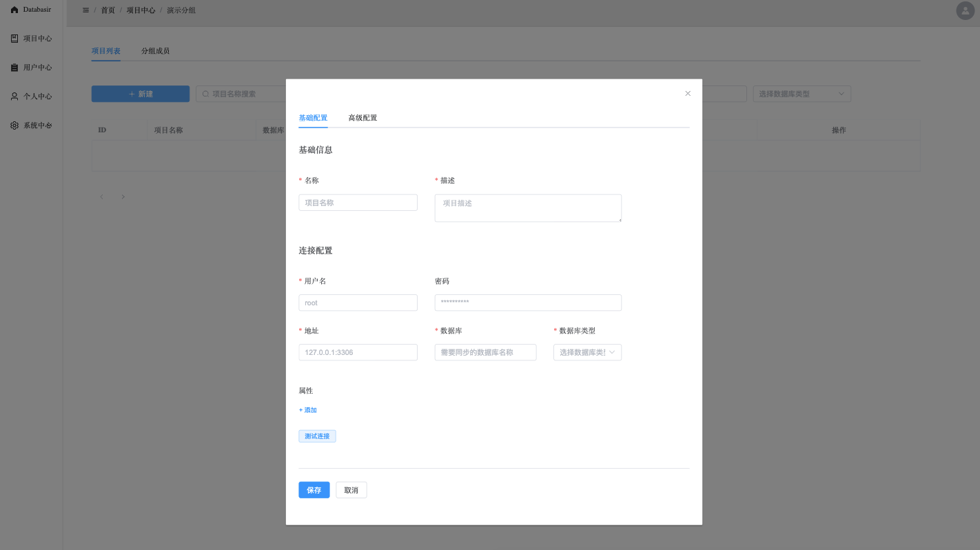
Task: Click the 系统中心 gear icon
Action: 14,125
